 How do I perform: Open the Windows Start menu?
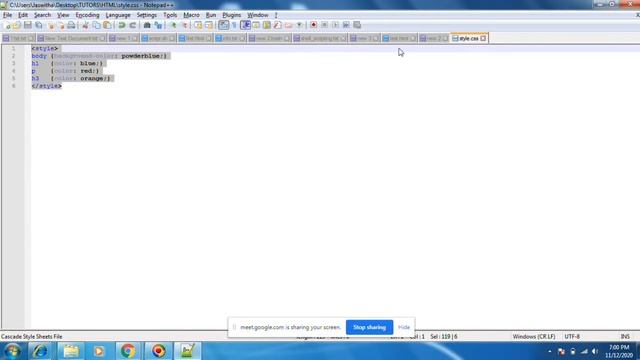click(x=13, y=351)
